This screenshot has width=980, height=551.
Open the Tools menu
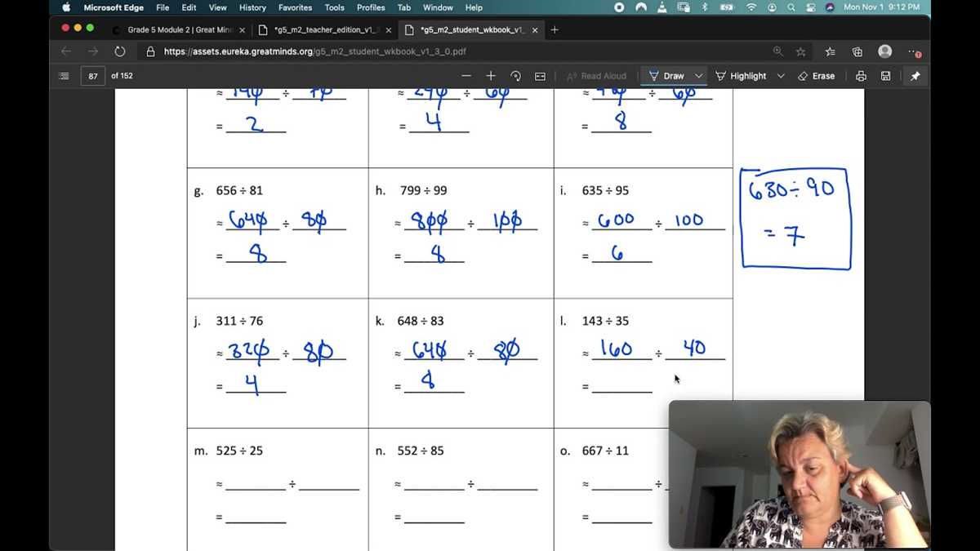coord(334,7)
